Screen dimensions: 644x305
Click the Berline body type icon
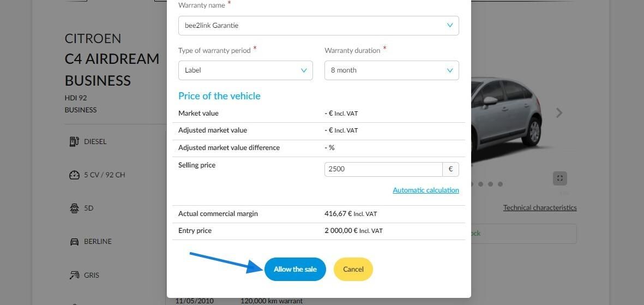[x=74, y=242]
